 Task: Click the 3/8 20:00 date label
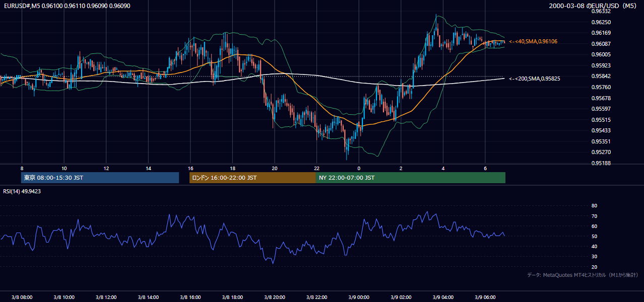tap(275, 297)
